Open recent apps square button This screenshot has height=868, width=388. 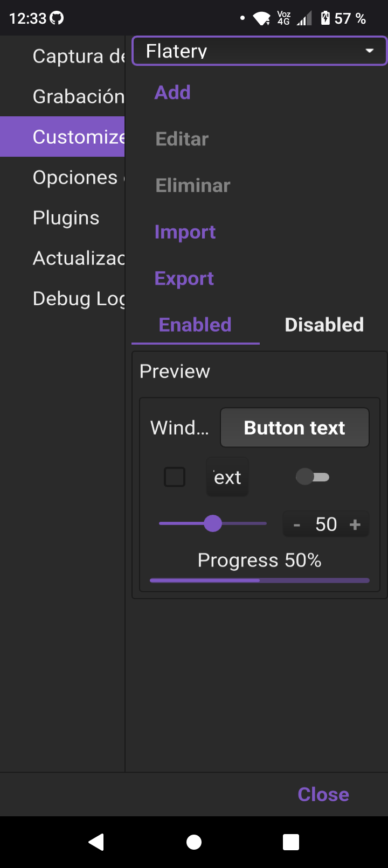pyautogui.click(x=291, y=842)
